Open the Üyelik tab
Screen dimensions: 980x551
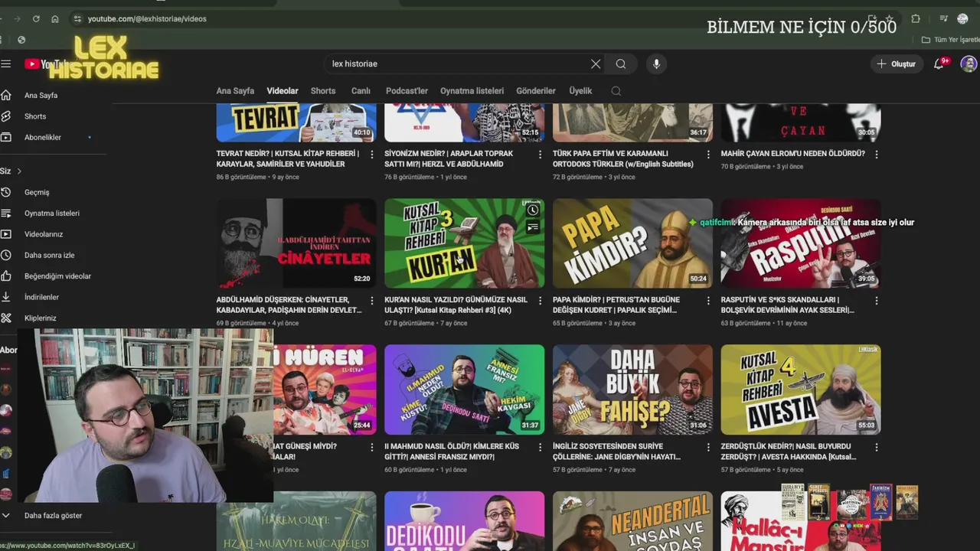pos(580,91)
